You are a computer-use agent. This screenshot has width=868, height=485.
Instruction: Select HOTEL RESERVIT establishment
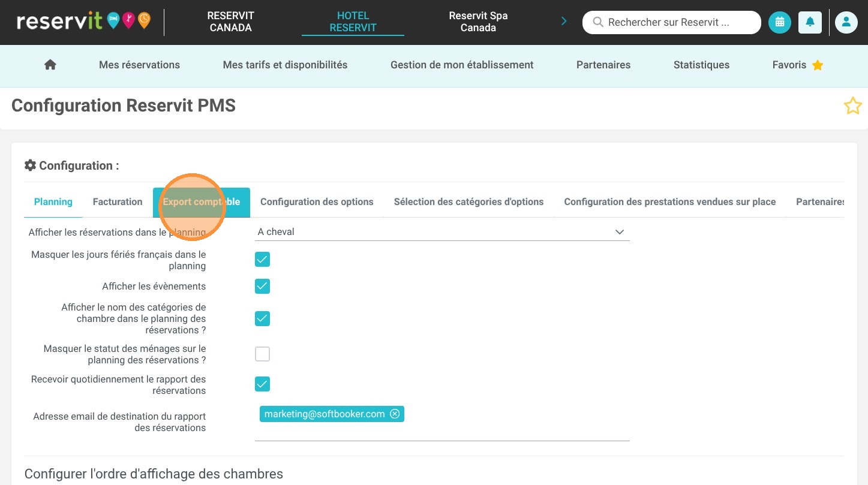(353, 22)
